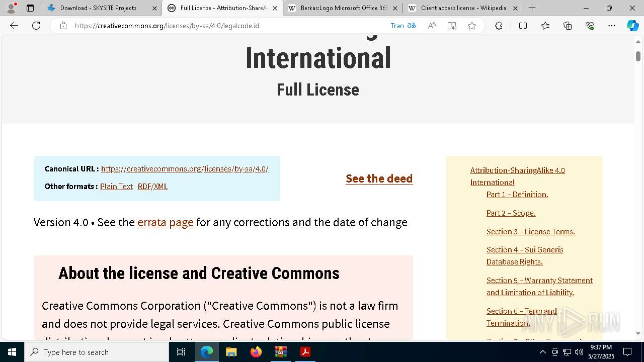Open Plain Text format link
The image size is (644, 362).
(x=116, y=187)
